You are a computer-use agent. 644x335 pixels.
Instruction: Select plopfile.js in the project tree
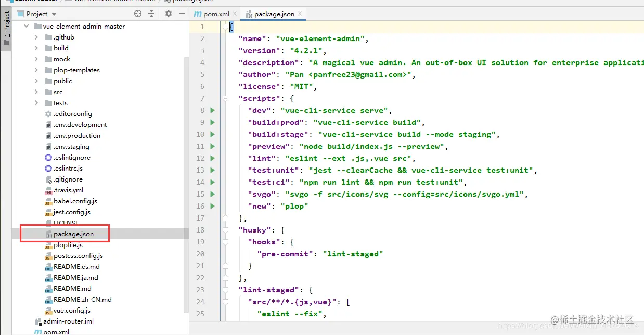(x=68, y=245)
